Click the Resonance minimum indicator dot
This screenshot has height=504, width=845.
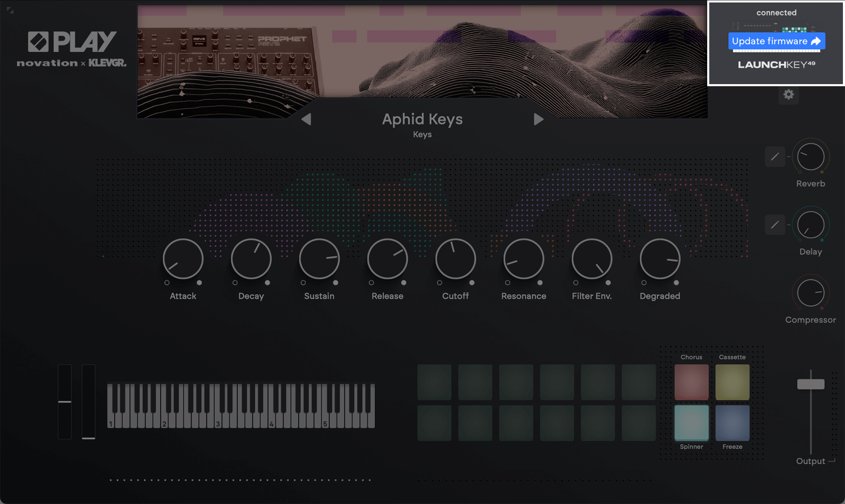(x=507, y=283)
